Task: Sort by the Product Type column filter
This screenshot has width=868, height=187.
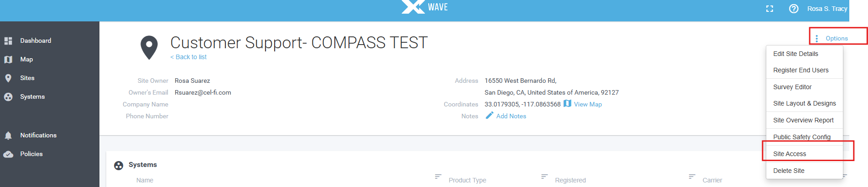Action: (x=438, y=176)
